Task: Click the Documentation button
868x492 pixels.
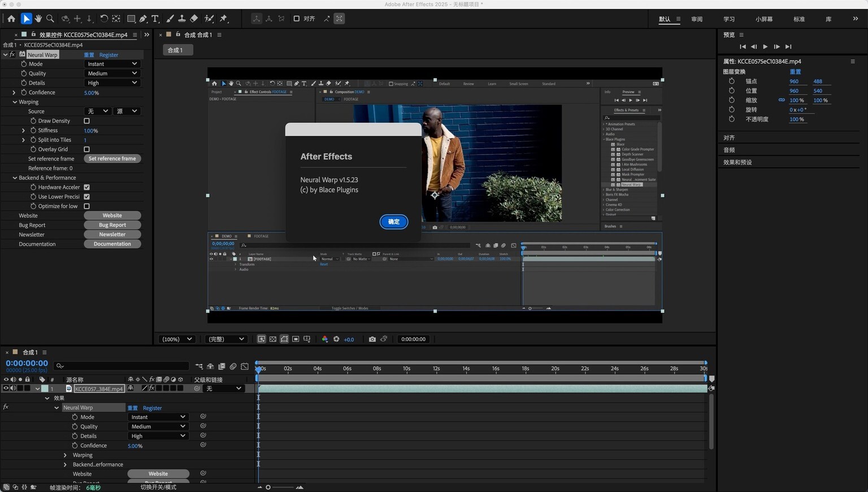Action: click(x=112, y=244)
